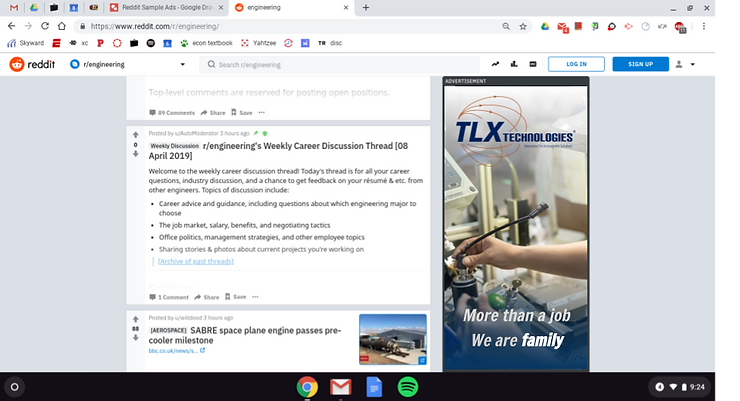Open system status tray with clock
Screen dimensions: 740x401
click(680, 387)
